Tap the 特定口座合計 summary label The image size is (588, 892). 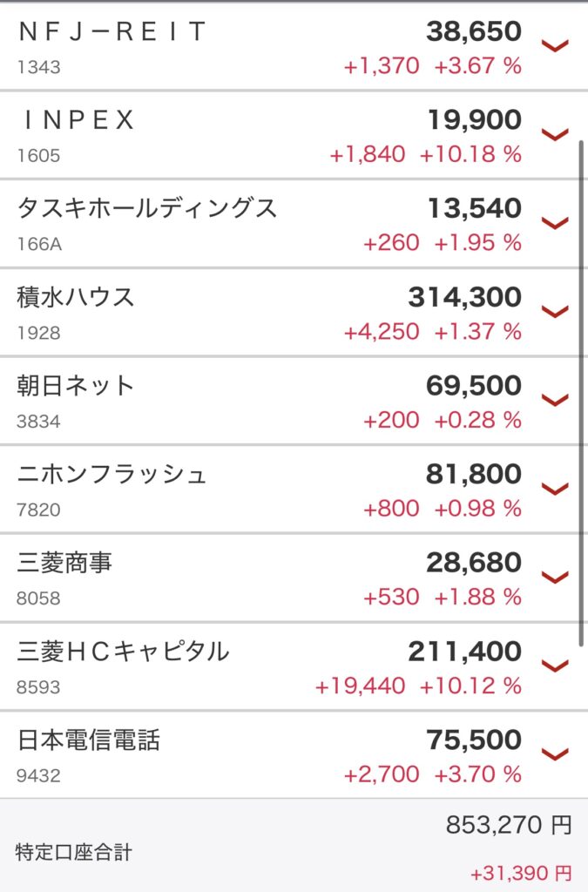coord(73,853)
